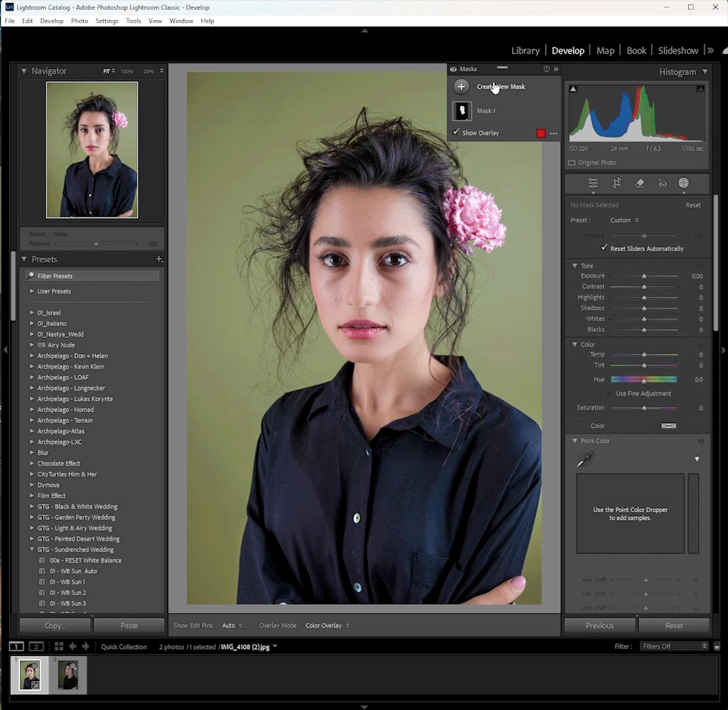Open the Tools menu
Screen dimensions: 728x710
point(133,21)
